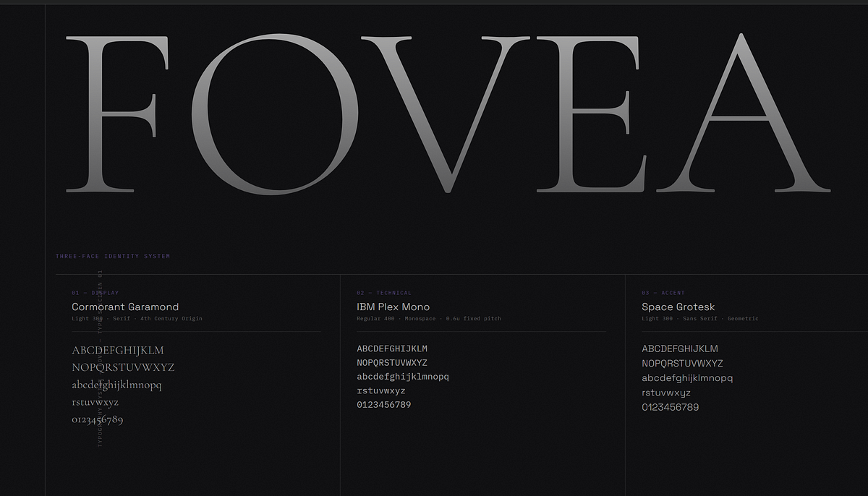
Task: Click the 'THREE-FACE IDENTITY SYSTEM' label
Action: [x=113, y=256]
